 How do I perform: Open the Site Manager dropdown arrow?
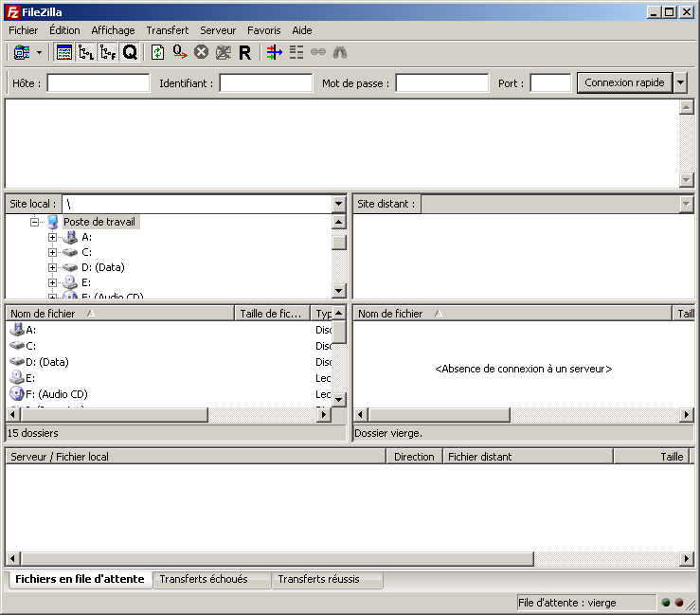click(x=39, y=52)
